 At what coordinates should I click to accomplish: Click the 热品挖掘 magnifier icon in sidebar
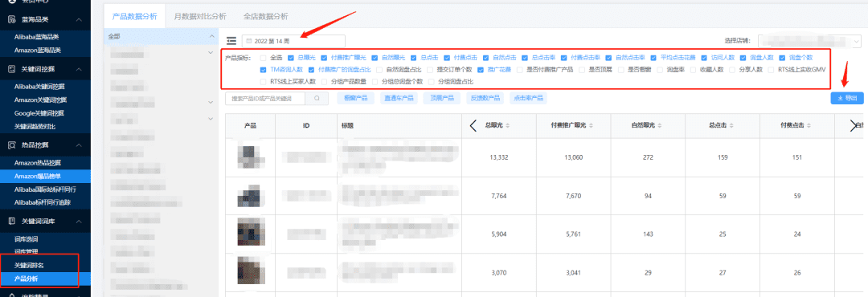point(11,145)
